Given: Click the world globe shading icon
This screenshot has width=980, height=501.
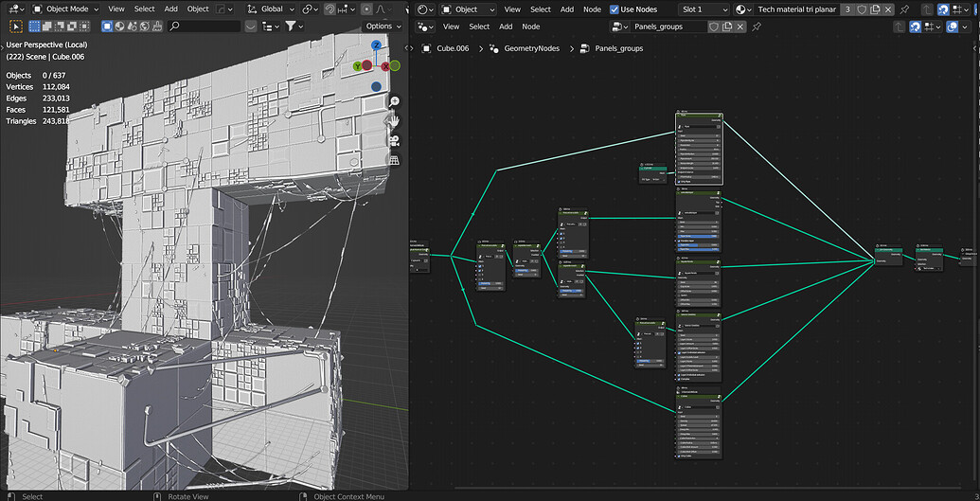Looking at the screenshot, I should pyautogui.click(x=144, y=27).
